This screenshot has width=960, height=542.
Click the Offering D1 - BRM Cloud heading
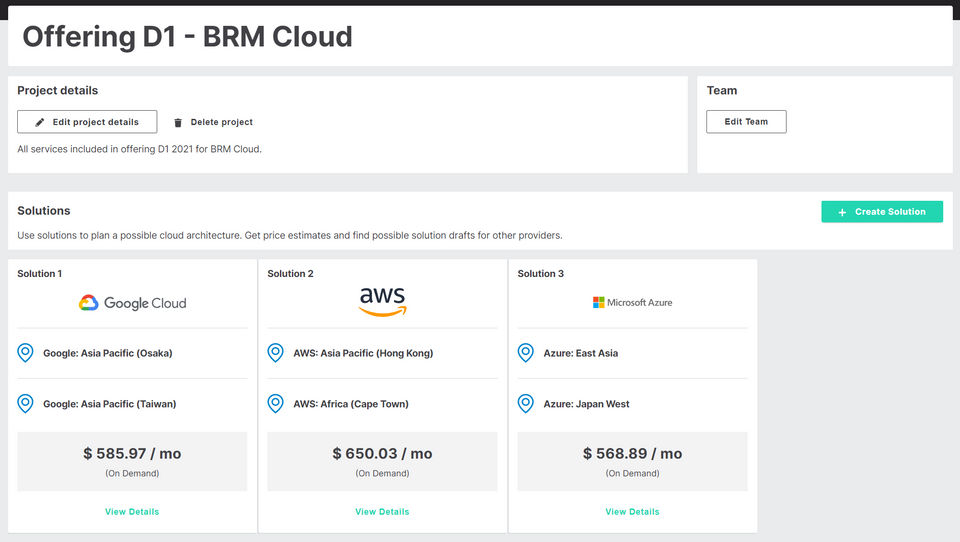[x=187, y=36]
